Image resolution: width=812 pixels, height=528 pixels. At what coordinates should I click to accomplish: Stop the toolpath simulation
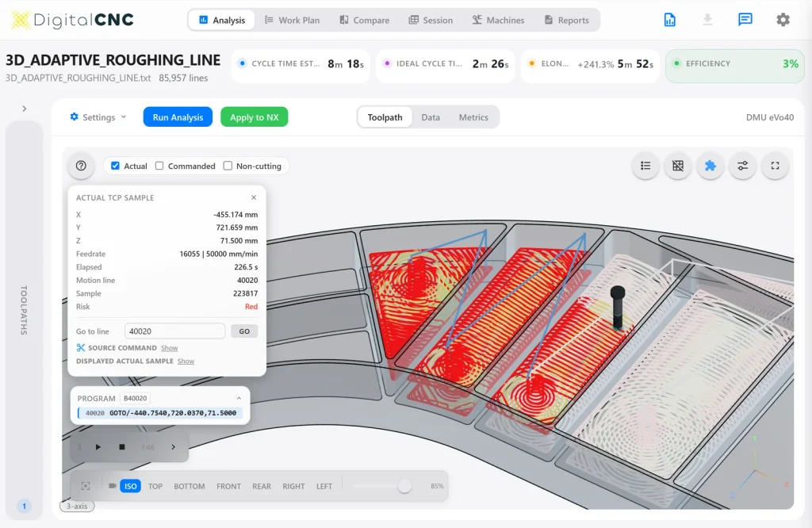click(121, 446)
